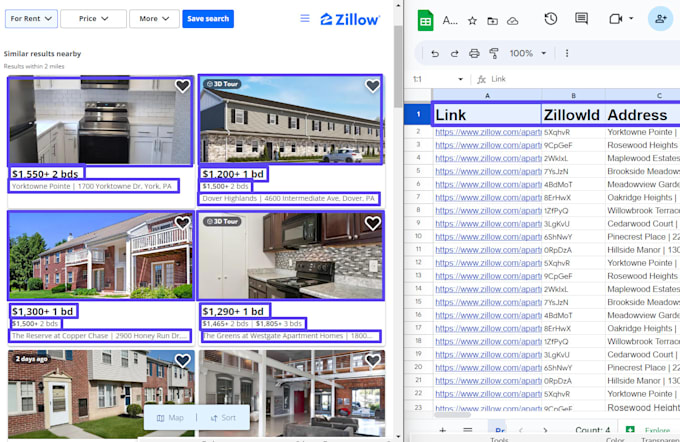Activate the paint format tool

pos(494,53)
